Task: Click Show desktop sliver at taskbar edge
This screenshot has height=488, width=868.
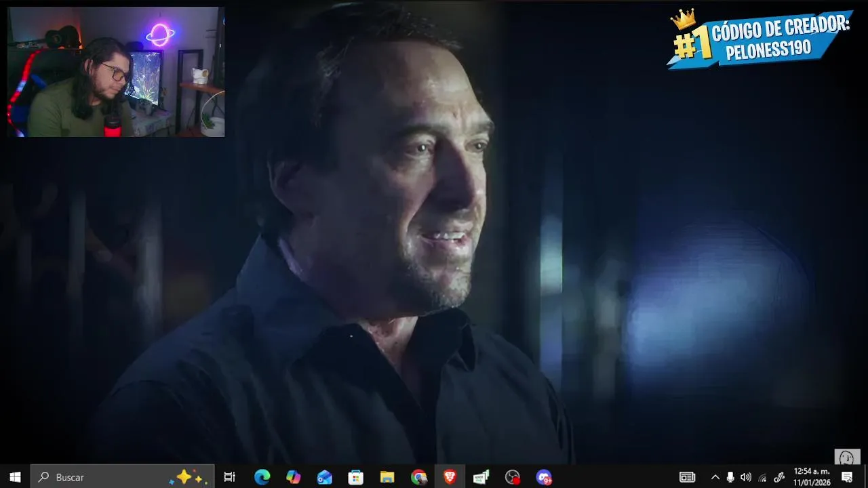Action: (x=866, y=477)
